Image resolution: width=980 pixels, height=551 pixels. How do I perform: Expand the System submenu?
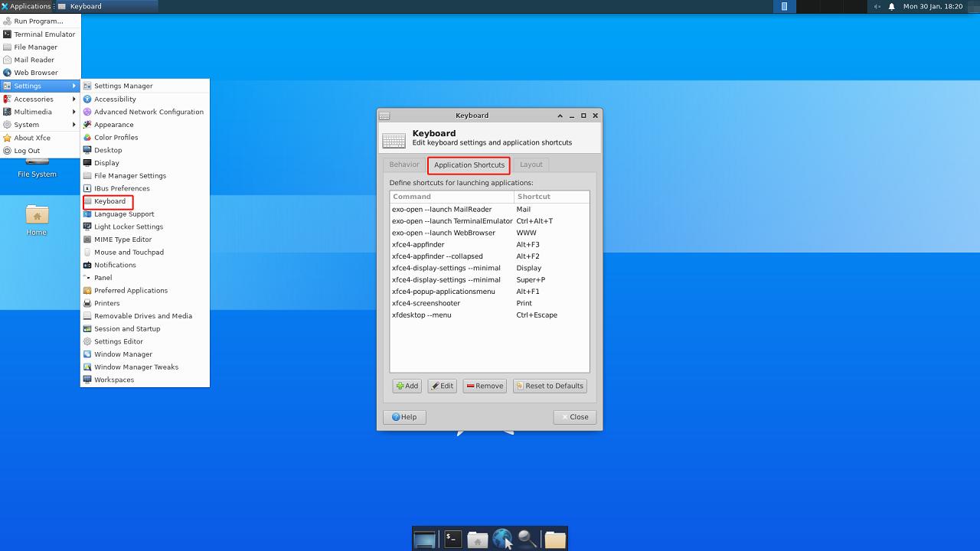40,125
